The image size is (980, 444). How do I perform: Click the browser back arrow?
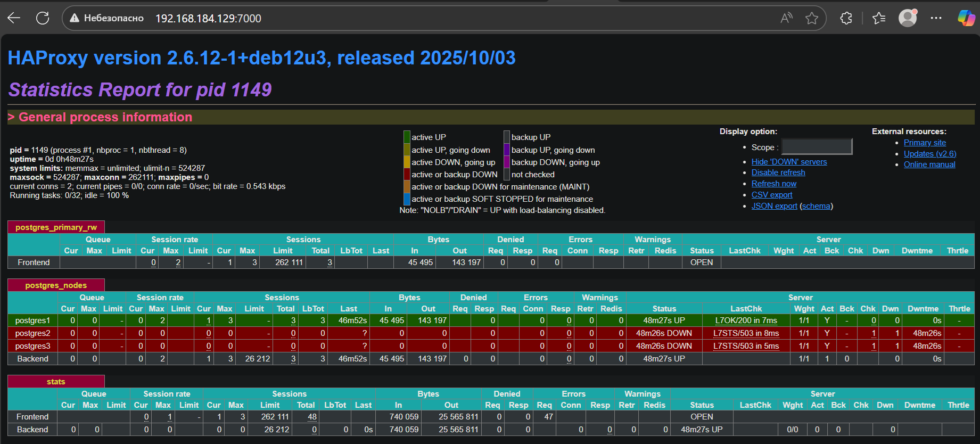(x=14, y=18)
